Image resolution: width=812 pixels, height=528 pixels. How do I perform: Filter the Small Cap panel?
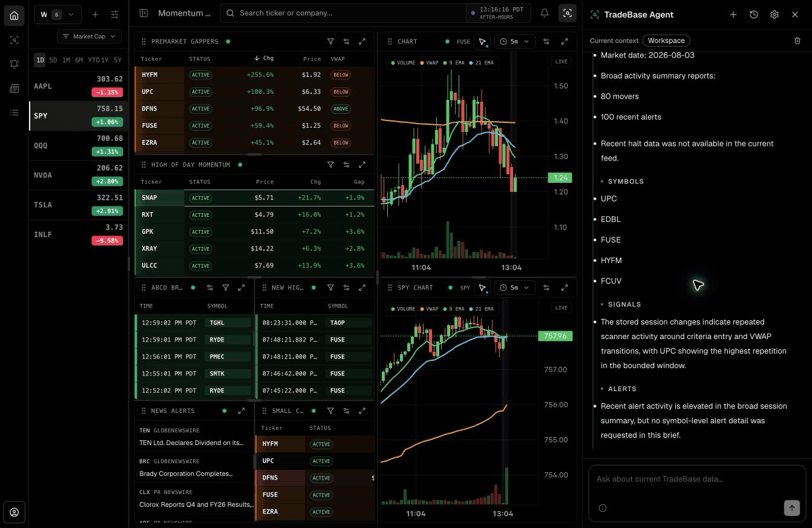[330, 411]
